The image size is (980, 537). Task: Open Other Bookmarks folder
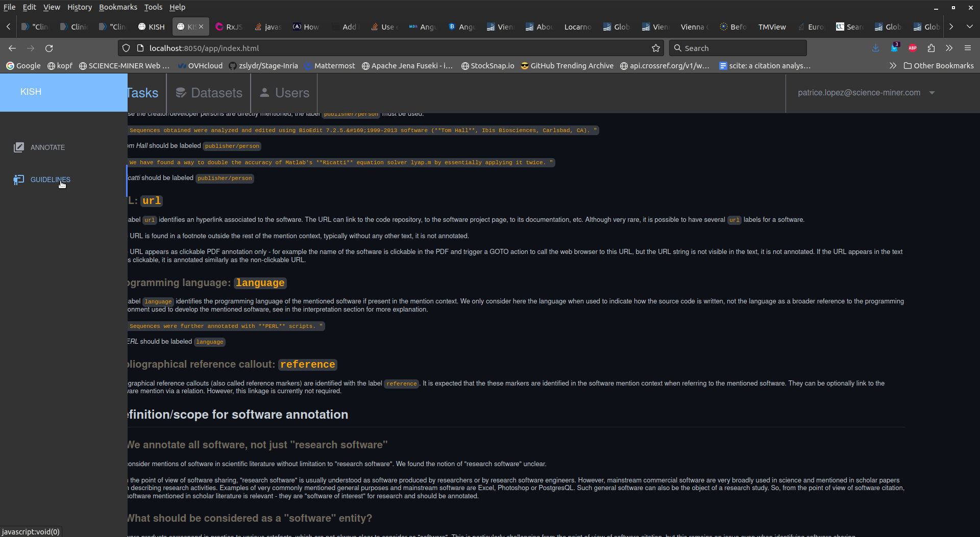pos(939,66)
